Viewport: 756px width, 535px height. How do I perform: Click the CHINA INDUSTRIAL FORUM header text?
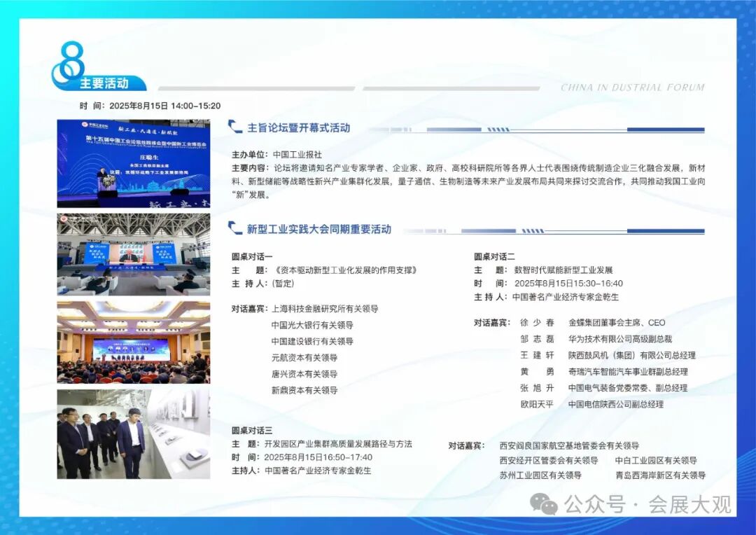click(x=633, y=88)
